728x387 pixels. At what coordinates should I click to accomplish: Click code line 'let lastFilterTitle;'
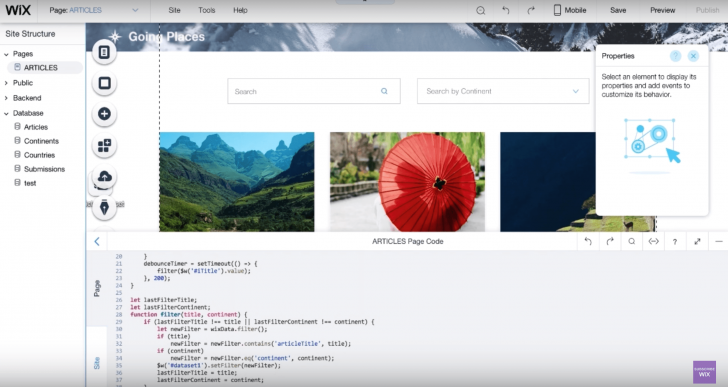coord(163,300)
